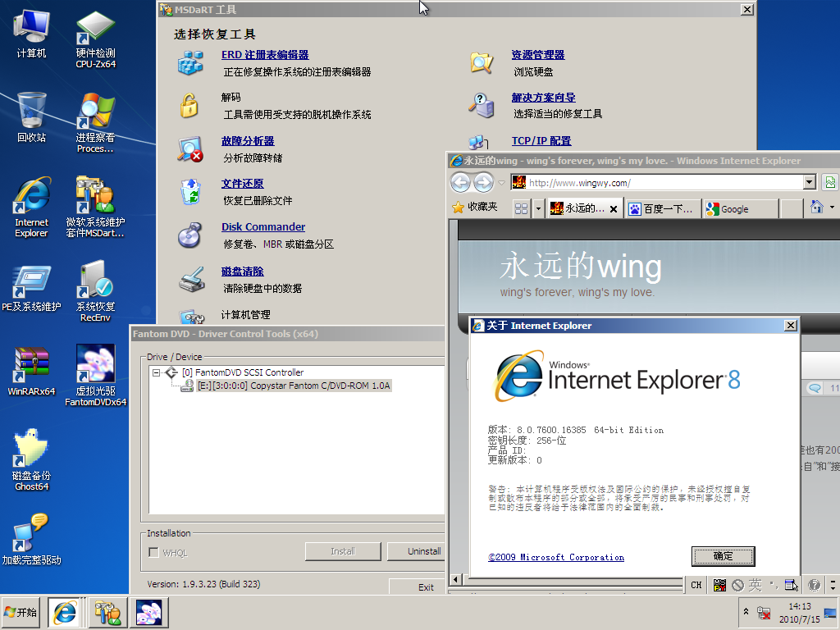Image resolution: width=840 pixels, height=630 pixels.
Task: Click the network status tray icon
Action: tap(764, 612)
